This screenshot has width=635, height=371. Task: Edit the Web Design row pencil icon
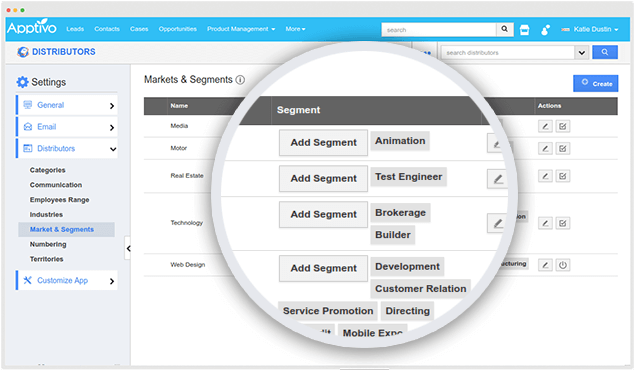[x=545, y=265]
